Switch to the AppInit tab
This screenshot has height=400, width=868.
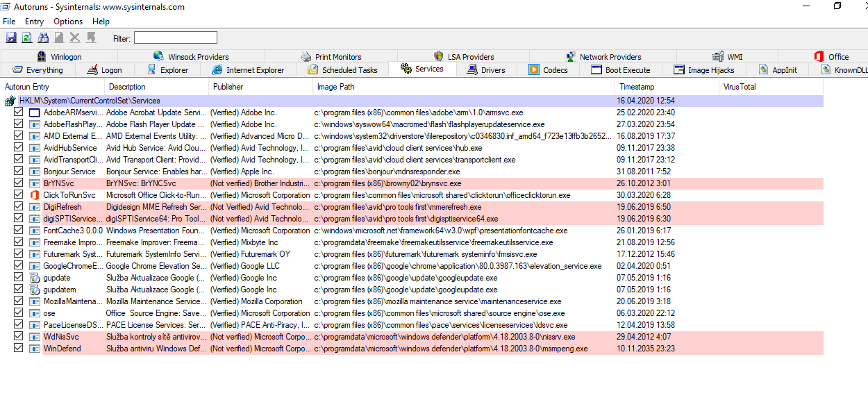coord(778,70)
